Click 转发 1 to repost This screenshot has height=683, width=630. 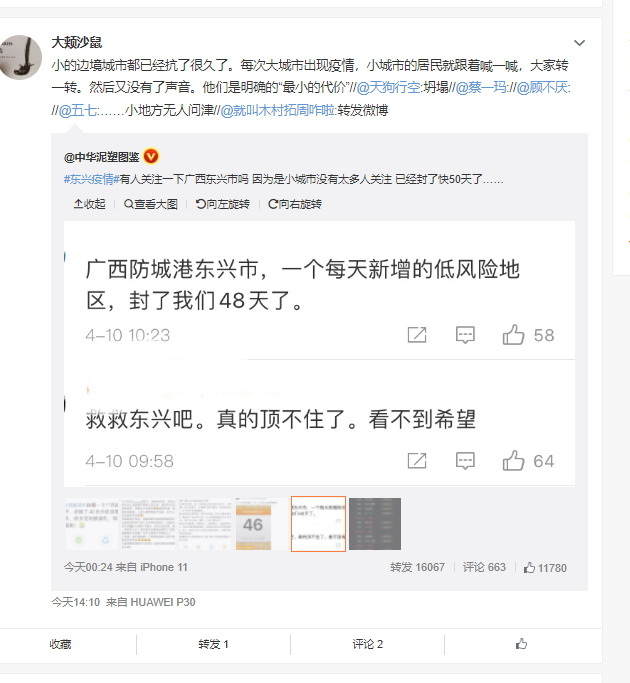click(213, 644)
